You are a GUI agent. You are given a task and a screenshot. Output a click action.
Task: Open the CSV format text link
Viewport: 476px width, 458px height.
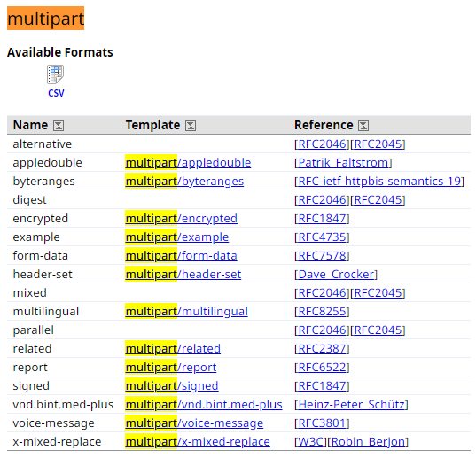pyautogui.click(x=56, y=93)
